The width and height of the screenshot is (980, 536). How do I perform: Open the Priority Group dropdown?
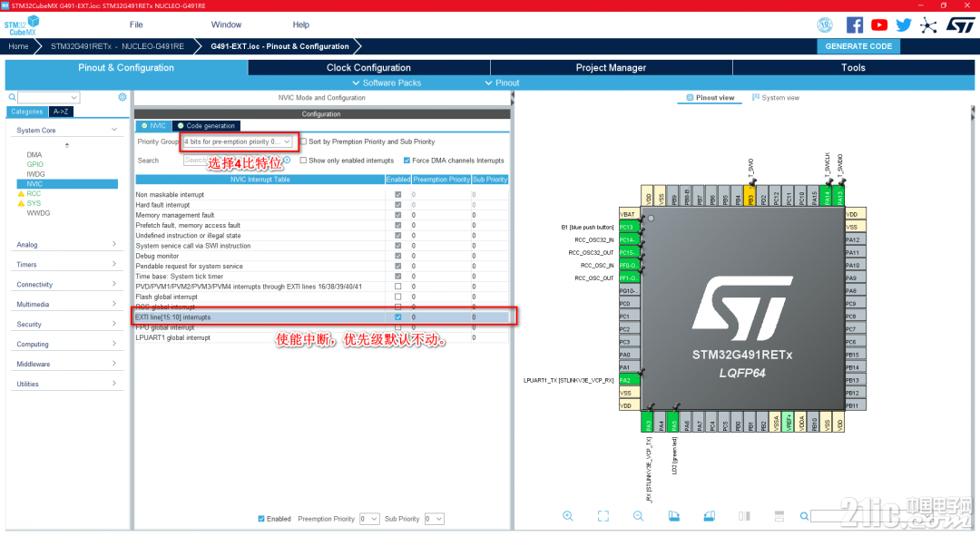(x=238, y=141)
